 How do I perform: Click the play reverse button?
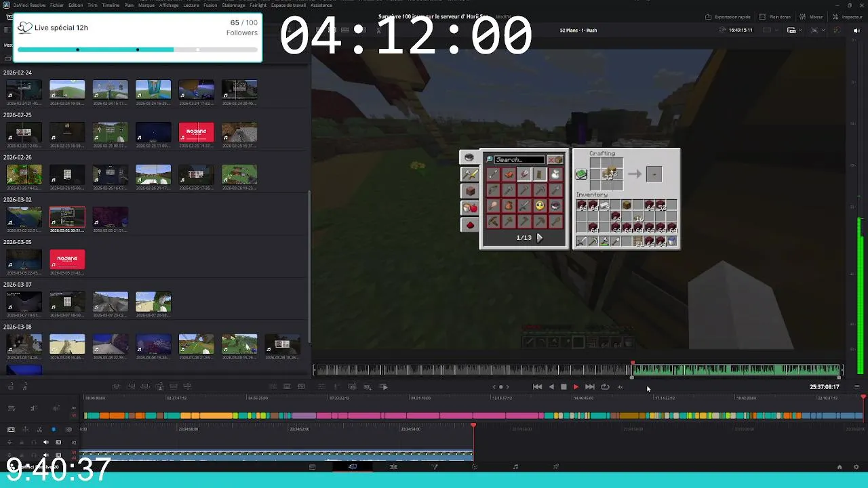tap(551, 387)
